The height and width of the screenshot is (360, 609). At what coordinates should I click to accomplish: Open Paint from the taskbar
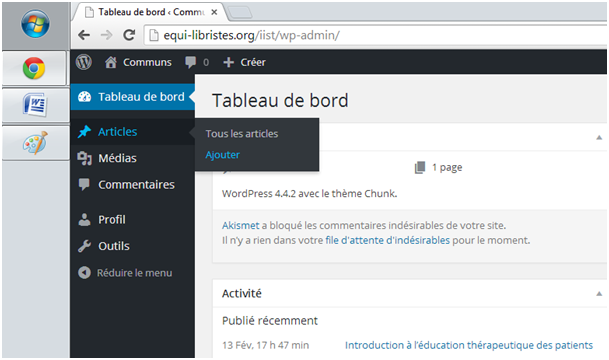35,143
